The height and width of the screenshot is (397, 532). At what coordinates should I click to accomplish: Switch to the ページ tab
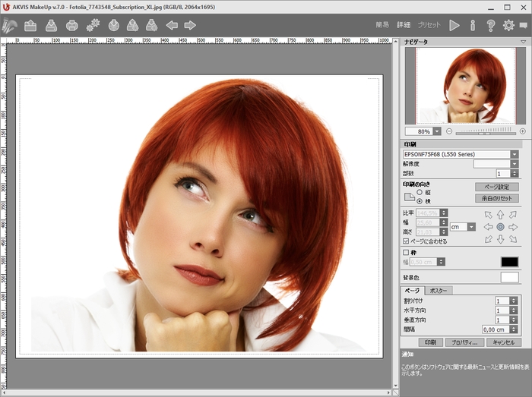(x=413, y=291)
